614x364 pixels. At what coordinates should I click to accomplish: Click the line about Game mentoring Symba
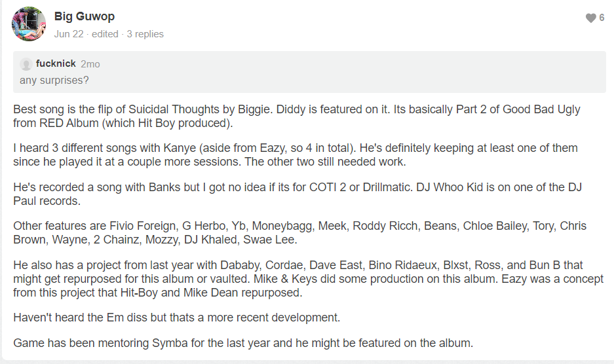click(x=242, y=342)
